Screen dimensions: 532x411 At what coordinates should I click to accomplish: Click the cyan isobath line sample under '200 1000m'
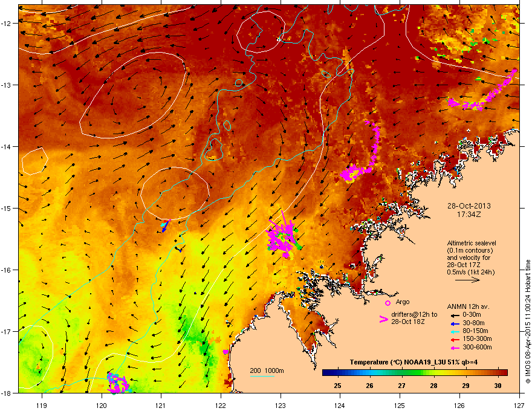(262, 376)
